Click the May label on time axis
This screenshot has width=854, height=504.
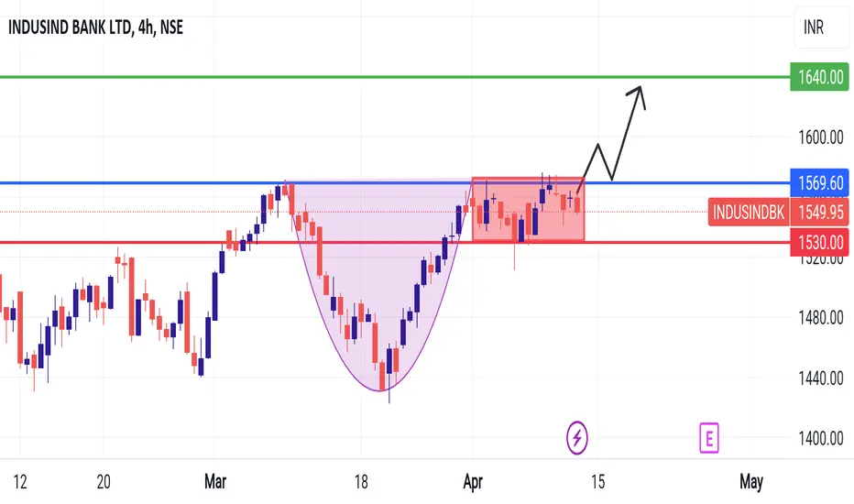(x=751, y=482)
